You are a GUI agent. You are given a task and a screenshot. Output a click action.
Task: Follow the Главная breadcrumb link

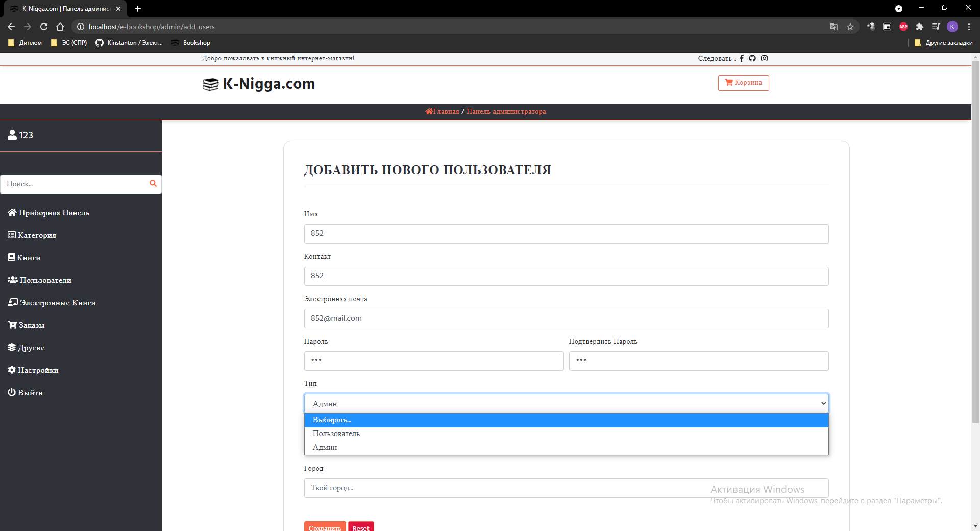[442, 112]
